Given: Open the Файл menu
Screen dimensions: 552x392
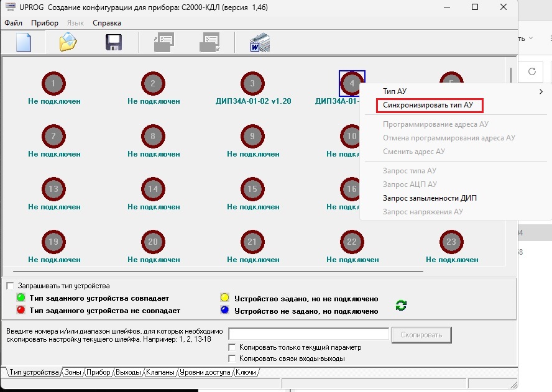Looking at the screenshot, I should pyautogui.click(x=14, y=23).
